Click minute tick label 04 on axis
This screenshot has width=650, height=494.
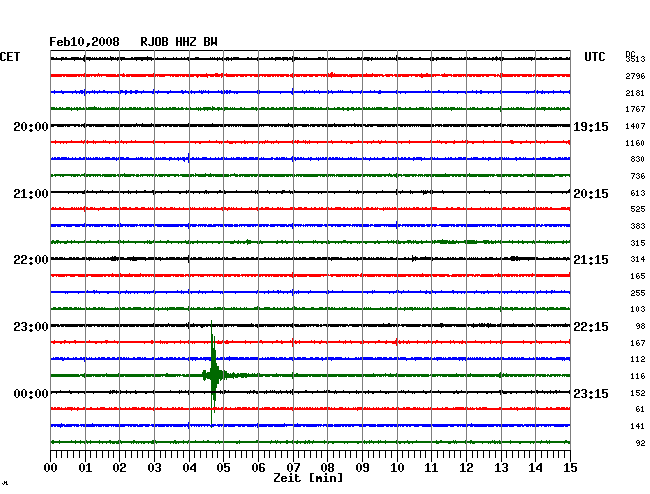point(189,467)
